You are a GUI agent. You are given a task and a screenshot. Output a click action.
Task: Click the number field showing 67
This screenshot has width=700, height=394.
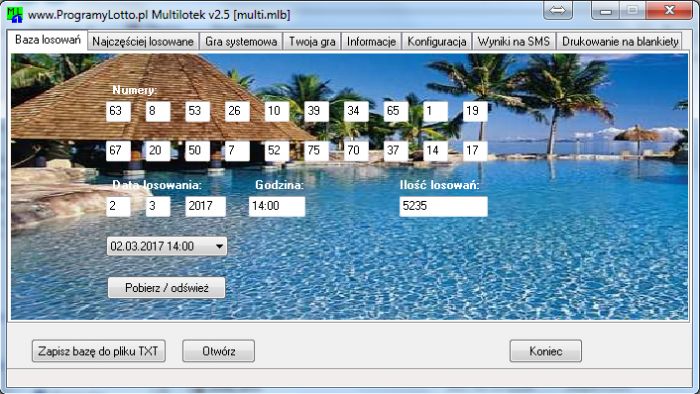pyautogui.click(x=118, y=151)
